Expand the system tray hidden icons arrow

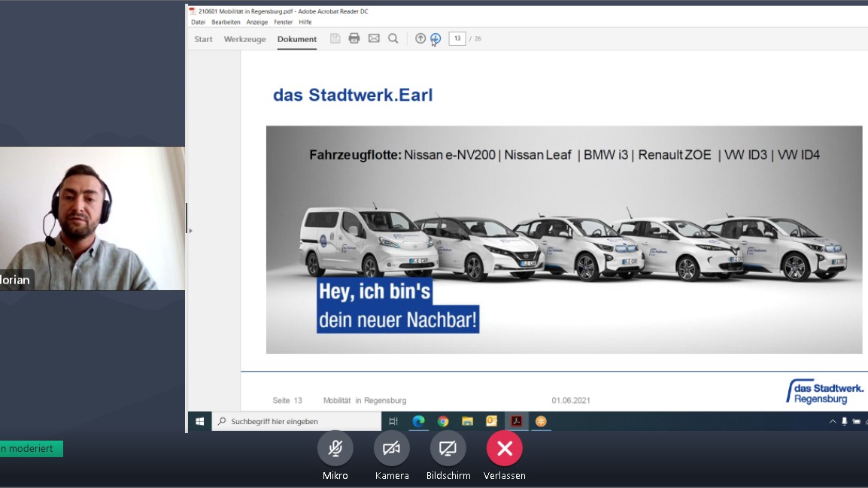pos(833,421)
